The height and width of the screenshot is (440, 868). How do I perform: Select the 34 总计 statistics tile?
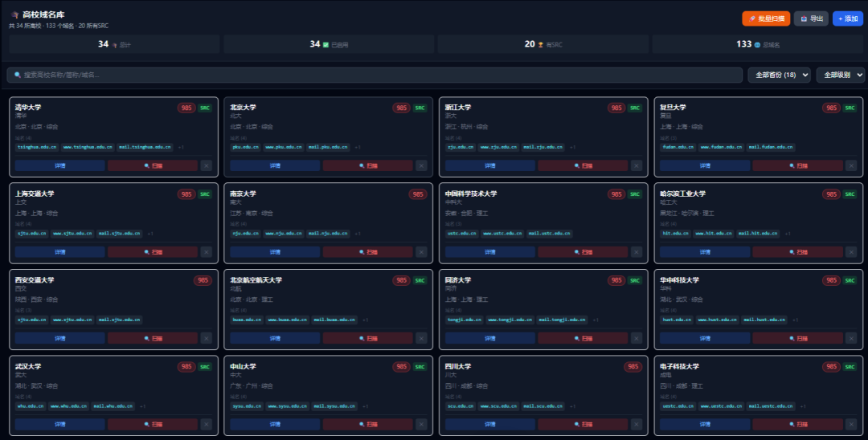point(114,44)
